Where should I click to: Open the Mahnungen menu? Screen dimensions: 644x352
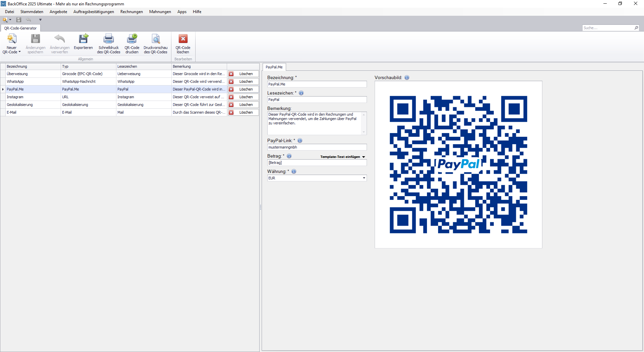tap(160, 12)
